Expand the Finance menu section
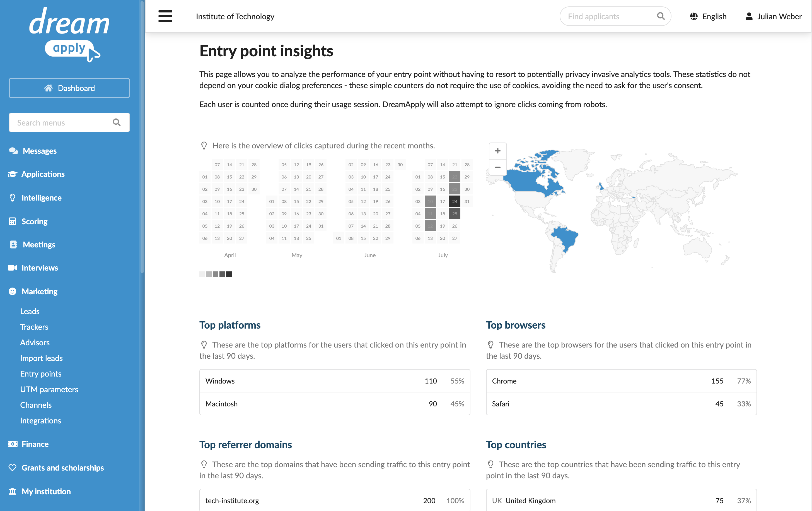 [35, 444]
